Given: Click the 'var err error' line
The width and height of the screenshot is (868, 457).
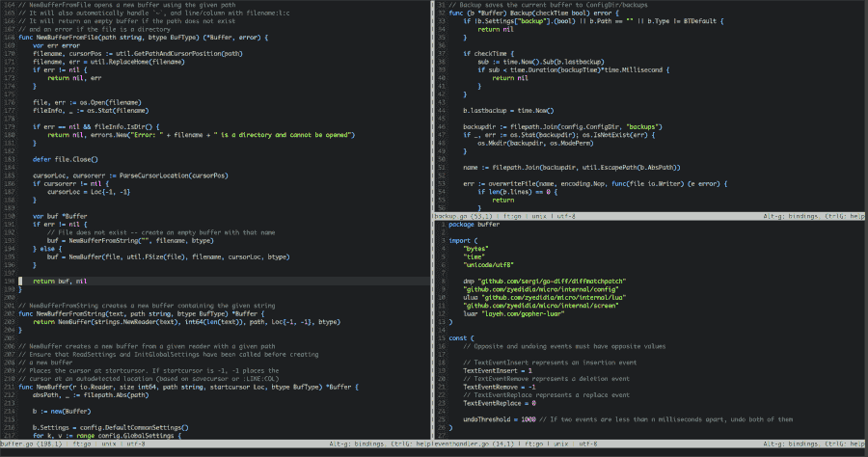Looking at the screenshot, I should click(57, 46).
